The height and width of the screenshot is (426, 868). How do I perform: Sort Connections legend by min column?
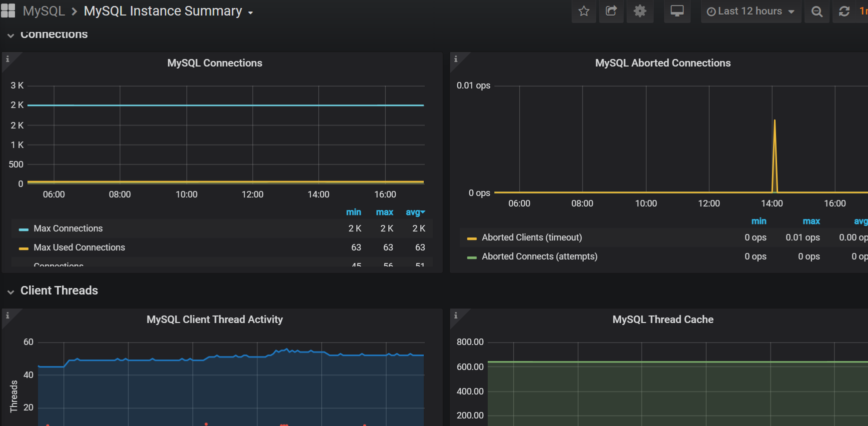[353, 212]
